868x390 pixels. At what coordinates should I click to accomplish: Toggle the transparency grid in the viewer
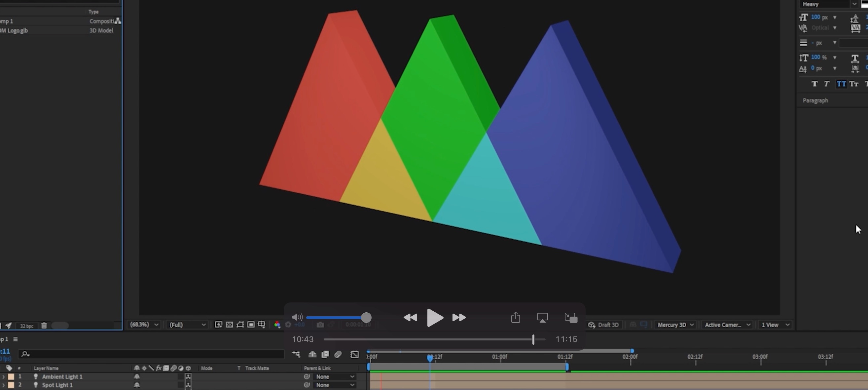tap(229, 325)
